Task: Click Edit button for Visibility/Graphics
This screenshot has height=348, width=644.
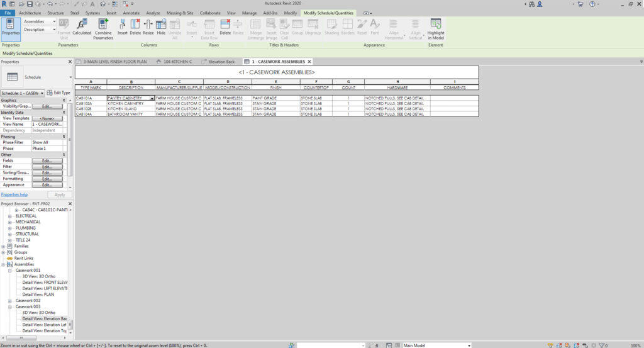Action: point(47,106)
